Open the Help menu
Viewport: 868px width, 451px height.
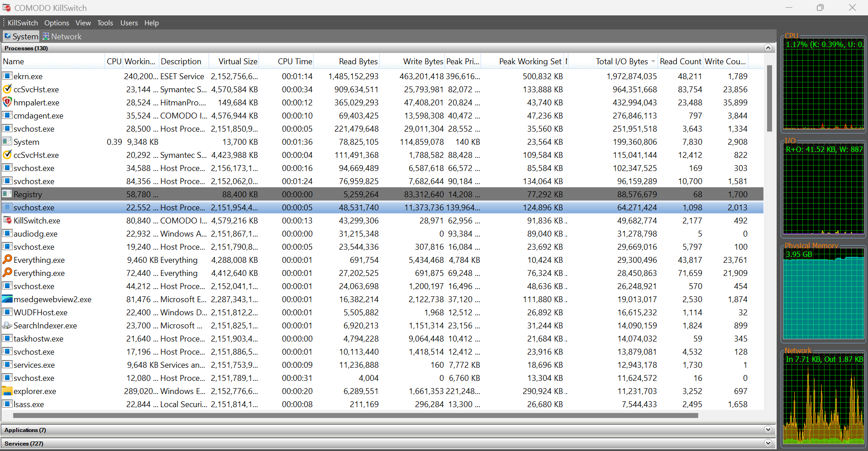152,23
